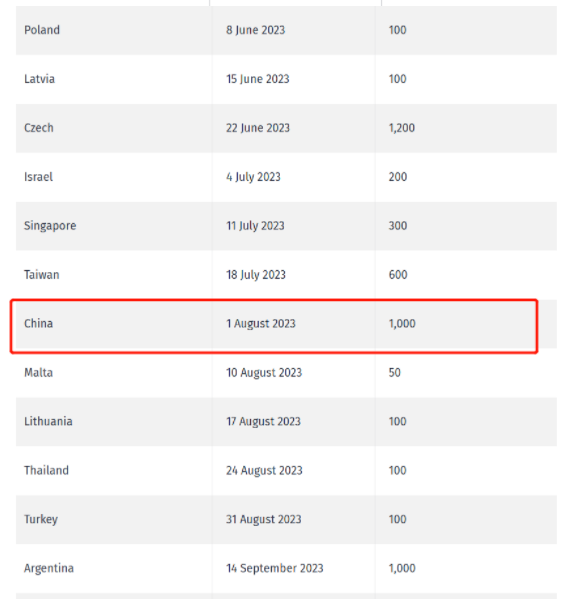Screen dimensions: 572x599
Task: Select the Israel table entry
Action: coord(38,177)
